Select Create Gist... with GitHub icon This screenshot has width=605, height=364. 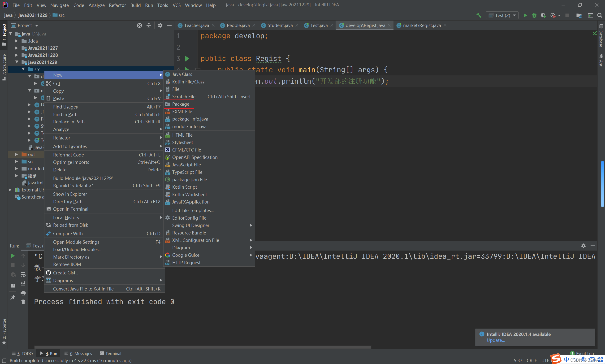(104, 273)
